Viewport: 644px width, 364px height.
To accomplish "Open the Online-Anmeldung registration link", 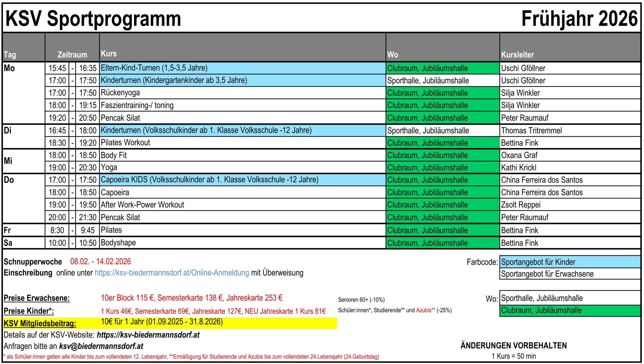I will (x=172, y=273).
